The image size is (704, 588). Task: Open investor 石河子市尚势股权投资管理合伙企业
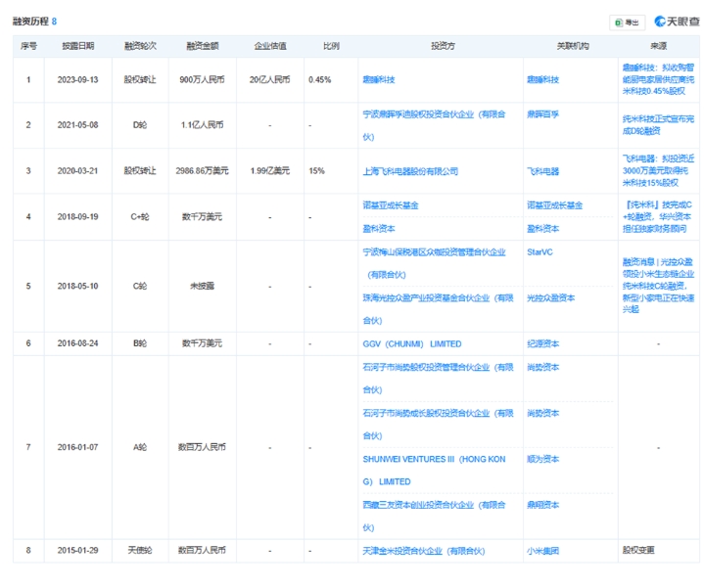(438, 379)
